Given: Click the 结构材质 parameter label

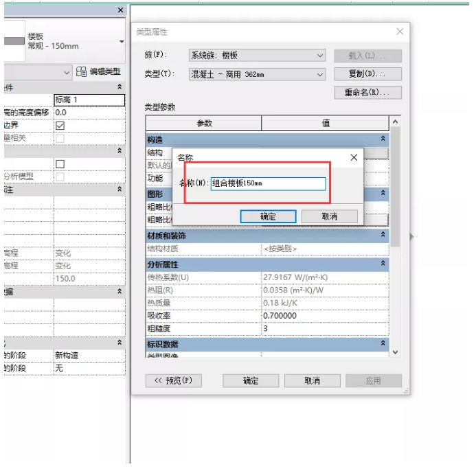Looking at the screenshot, I should [163, 249].
